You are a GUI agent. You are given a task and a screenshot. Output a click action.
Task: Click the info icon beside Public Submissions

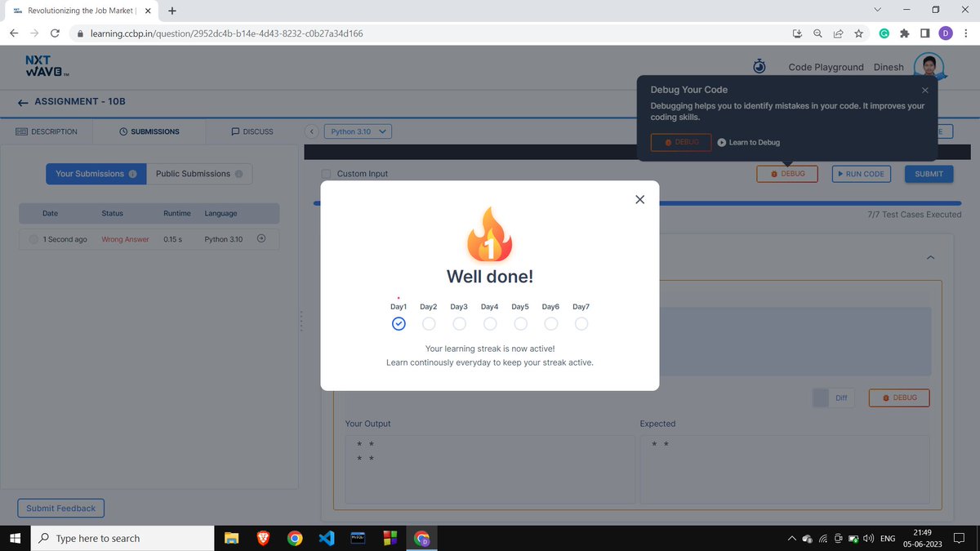238,173
